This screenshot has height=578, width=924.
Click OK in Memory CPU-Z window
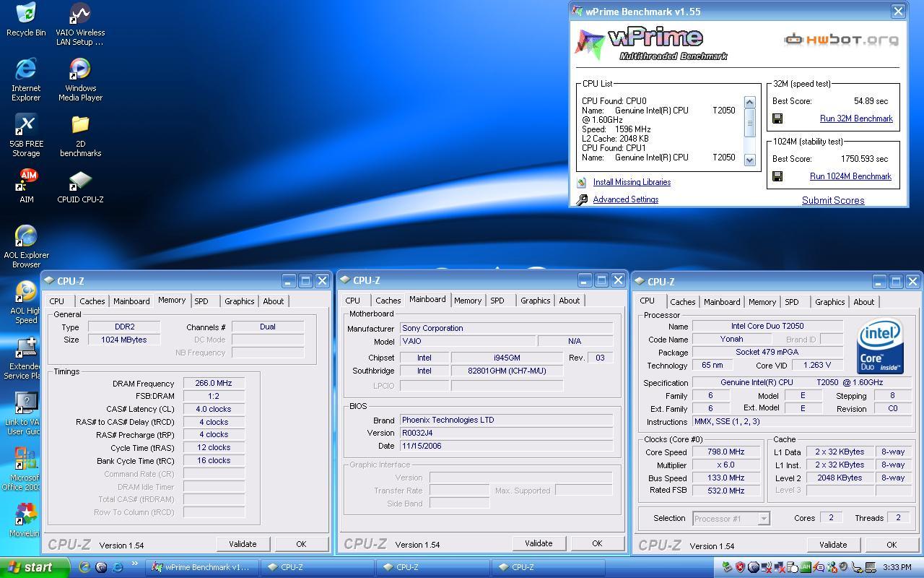(301, 544)
